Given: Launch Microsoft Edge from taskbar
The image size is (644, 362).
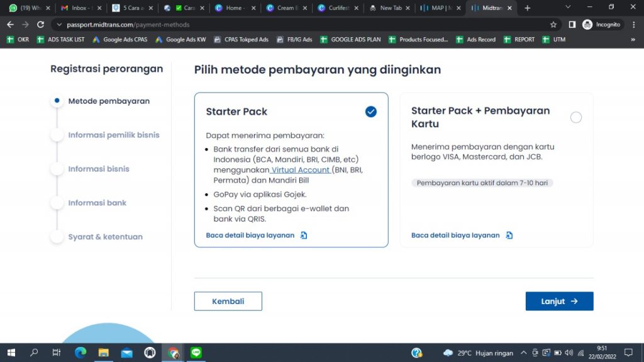Looking at the screenshot, I should [80, 353].
